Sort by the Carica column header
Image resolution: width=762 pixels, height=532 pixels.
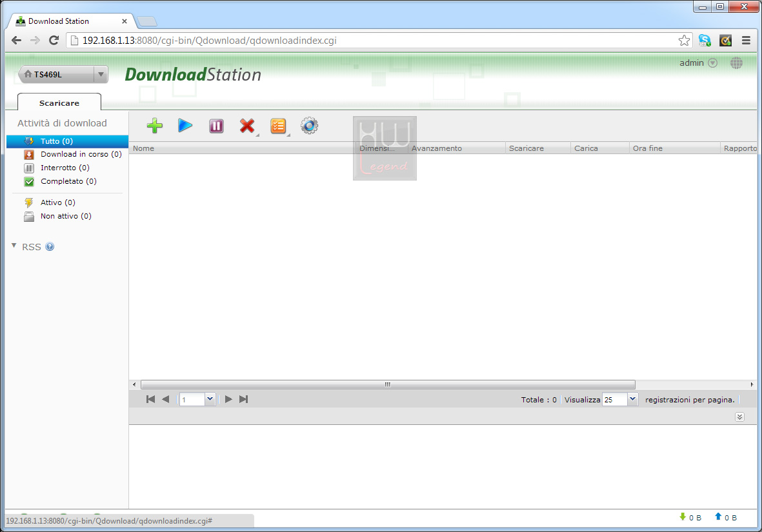[599, 148]
